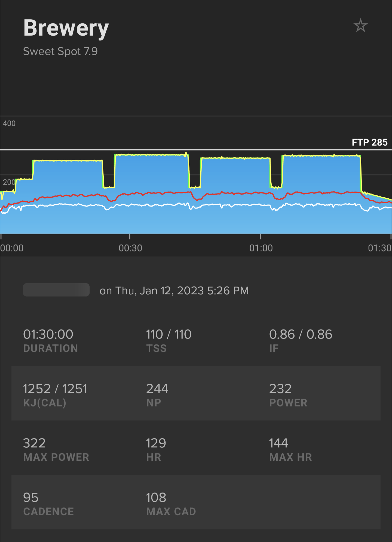The width and height of the screenshot is (392, 542).
Task: Select the 244 normalized power value
Action: [x=157, y=389]
